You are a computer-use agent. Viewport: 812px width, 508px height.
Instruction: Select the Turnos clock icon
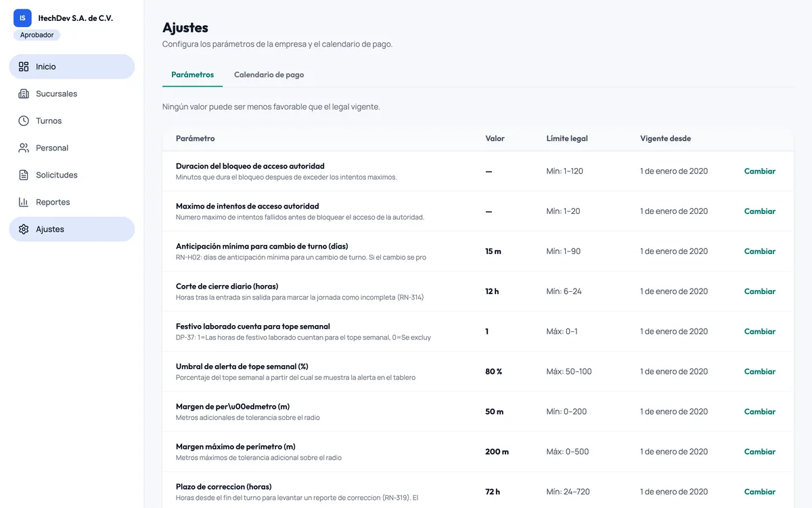[x=24, y=121]
